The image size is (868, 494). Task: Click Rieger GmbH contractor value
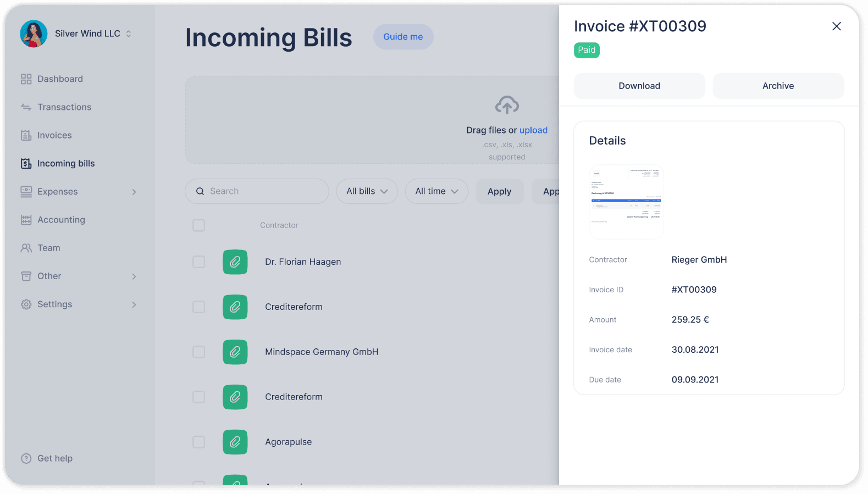699,260
